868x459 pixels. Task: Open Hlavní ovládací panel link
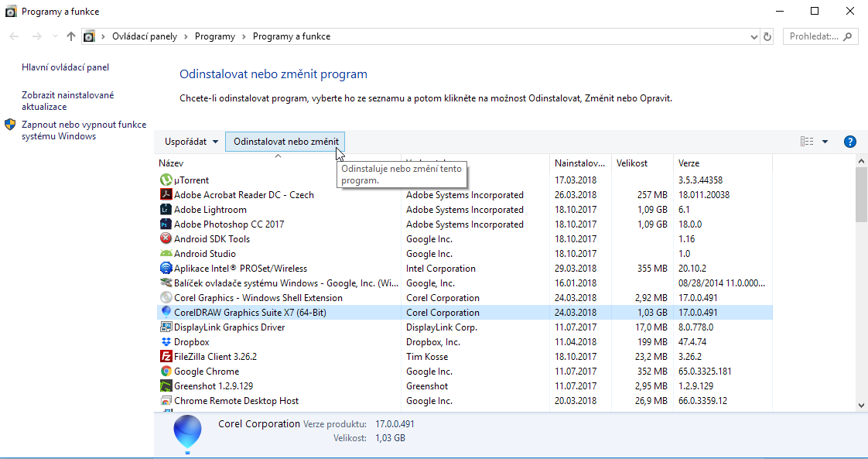point(65,67)
